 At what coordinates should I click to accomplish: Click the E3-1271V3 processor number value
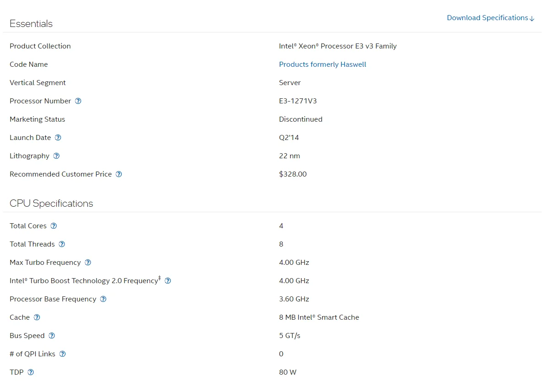pos(298,101)
